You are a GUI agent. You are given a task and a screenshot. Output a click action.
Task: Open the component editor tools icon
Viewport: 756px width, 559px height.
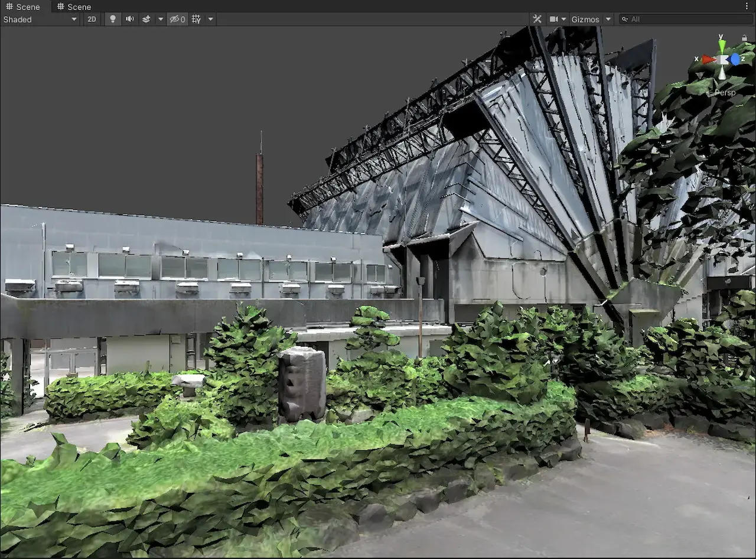point(537,19)
